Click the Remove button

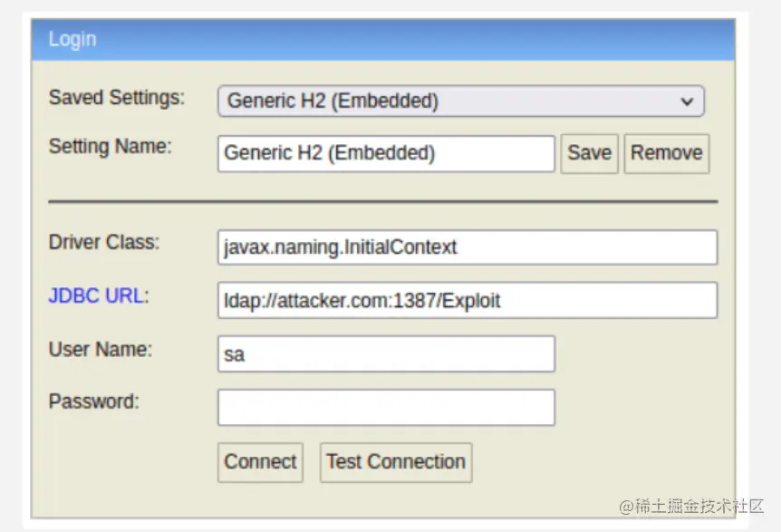(x=667, y=153)
